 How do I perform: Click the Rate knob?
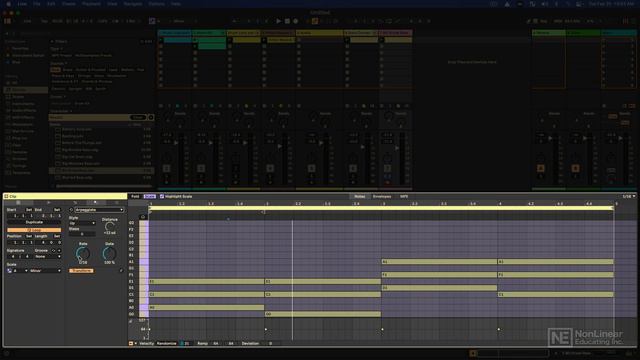coord(83,253)
